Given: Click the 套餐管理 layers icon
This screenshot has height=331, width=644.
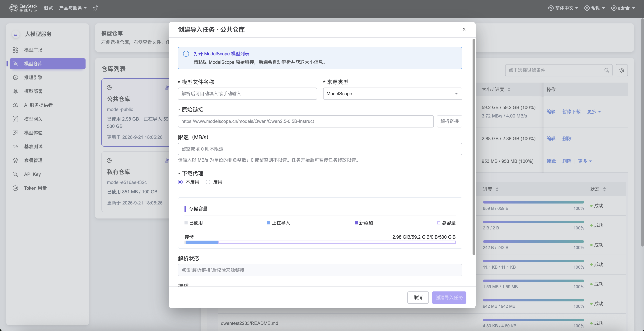Looking at the screenshot, I should click(16, 160).
